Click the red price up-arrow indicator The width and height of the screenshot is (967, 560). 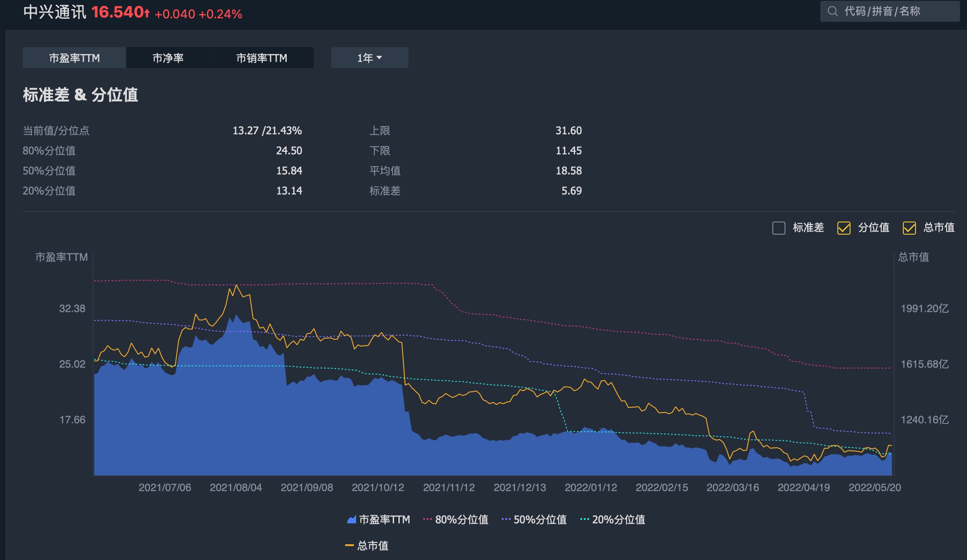click(x=147, y=13)
